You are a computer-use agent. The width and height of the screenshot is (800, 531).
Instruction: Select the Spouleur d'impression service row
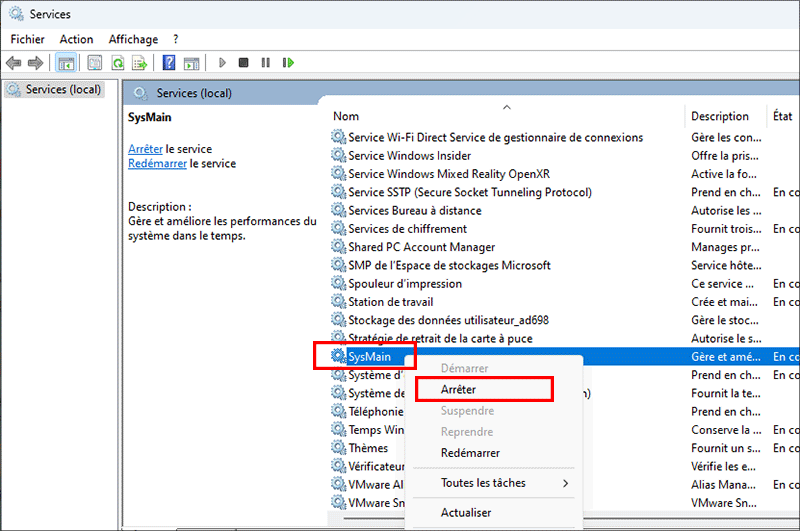click(405, 284)
